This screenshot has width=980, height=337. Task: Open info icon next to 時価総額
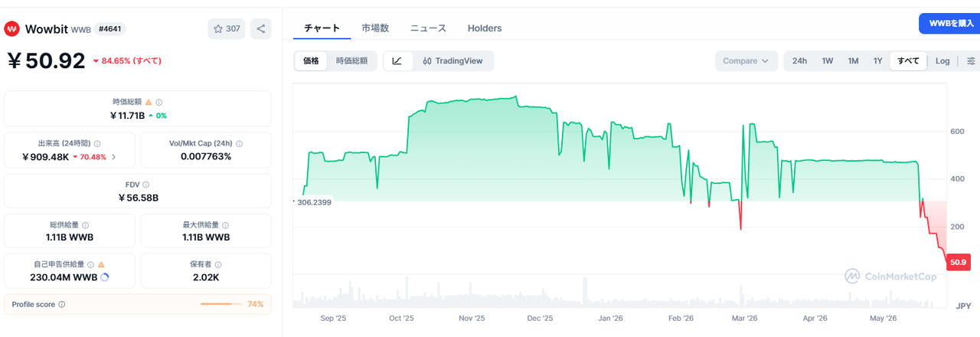coord(159,102)
